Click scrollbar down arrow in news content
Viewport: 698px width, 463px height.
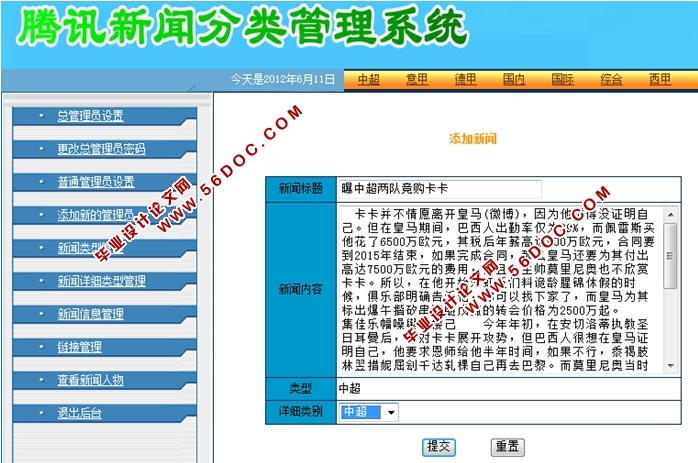coord(671,366)
